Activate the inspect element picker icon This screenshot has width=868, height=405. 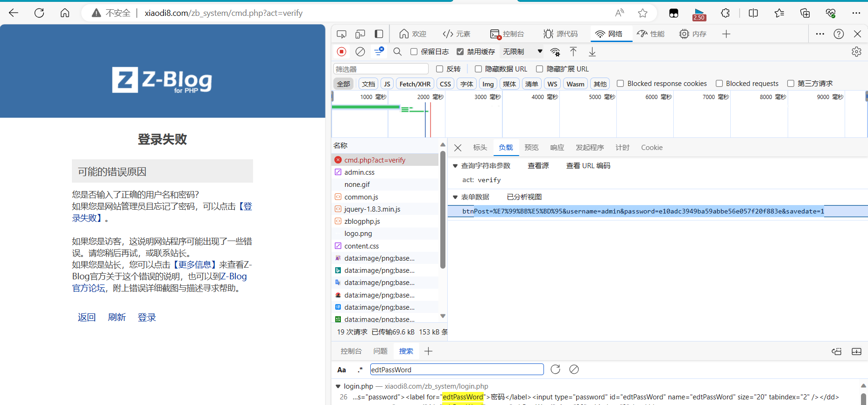pyautogui.click(x=342, y=34)
